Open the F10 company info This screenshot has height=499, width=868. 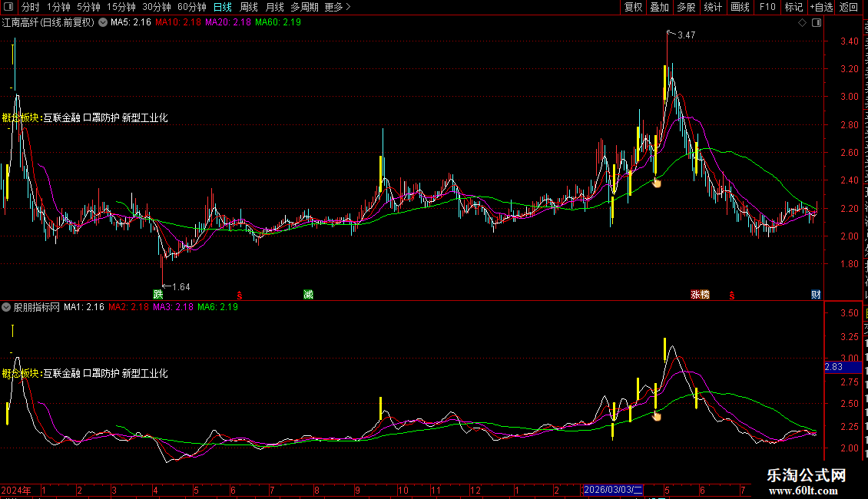767,7
